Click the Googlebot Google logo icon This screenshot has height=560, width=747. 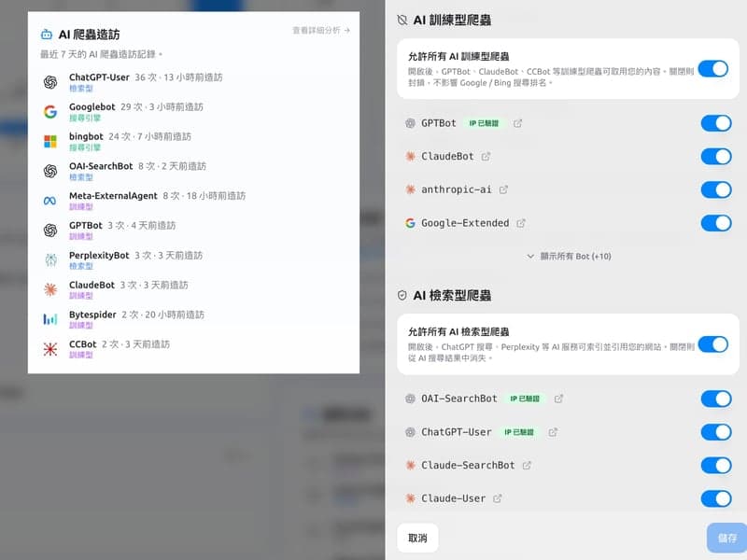50,111
